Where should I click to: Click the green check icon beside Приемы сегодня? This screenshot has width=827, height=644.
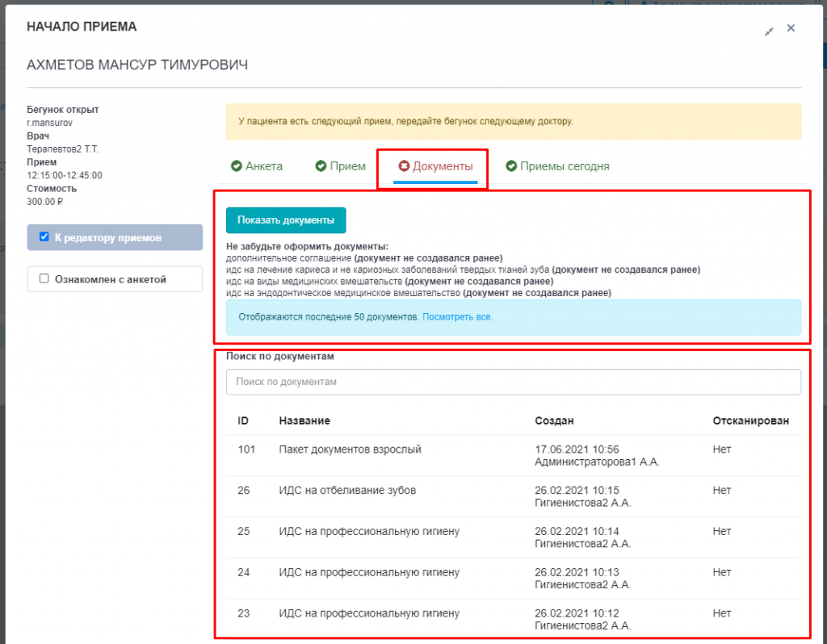(x=511, y=166)
